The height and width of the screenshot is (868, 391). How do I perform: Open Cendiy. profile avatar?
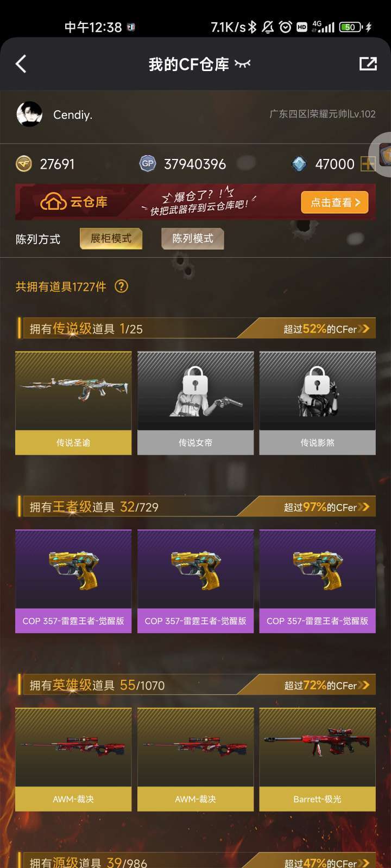click(30, 114)
